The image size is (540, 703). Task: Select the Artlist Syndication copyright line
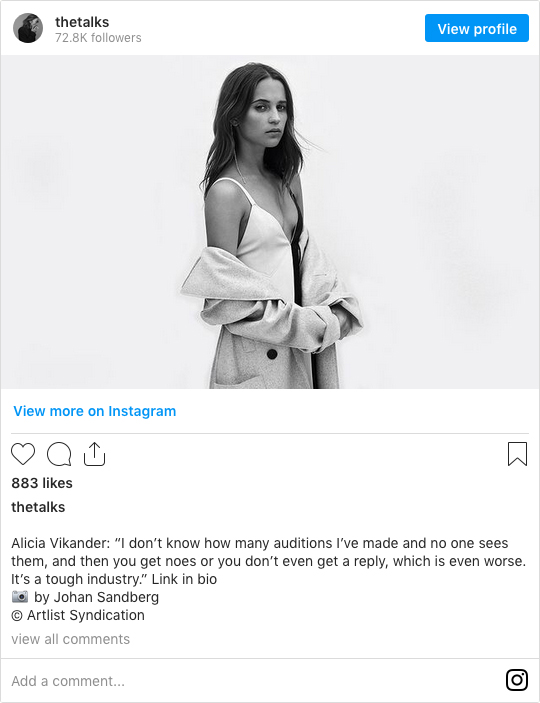tap(78, 615)
